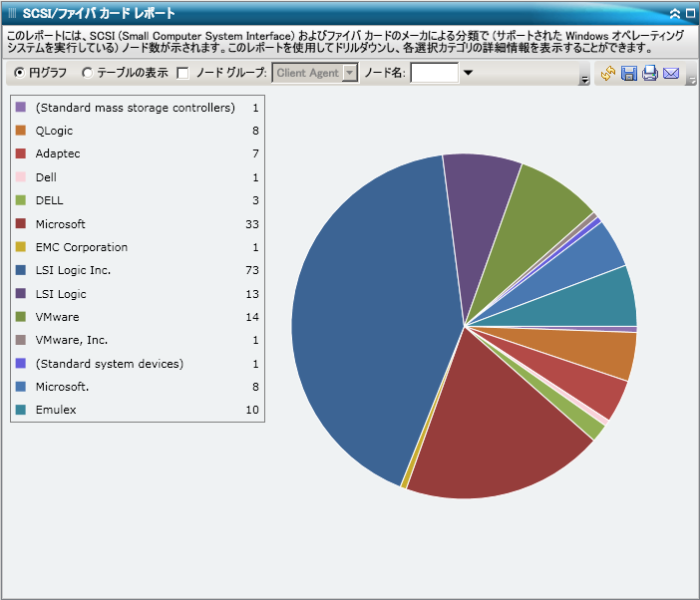Image resolution: width=700 pixels, height=600 pixels.
Task: Click the email report envelope icon
Action: tap(671, 74)
